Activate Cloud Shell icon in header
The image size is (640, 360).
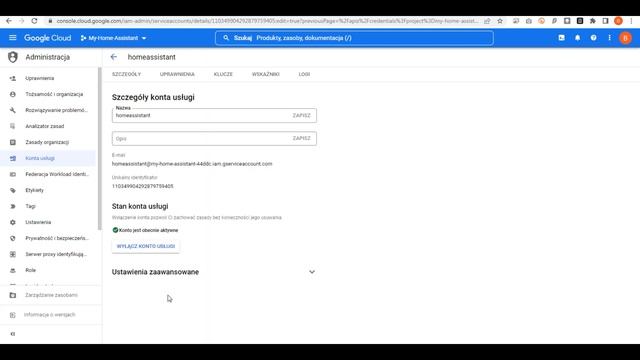click(x=562, y=38)
